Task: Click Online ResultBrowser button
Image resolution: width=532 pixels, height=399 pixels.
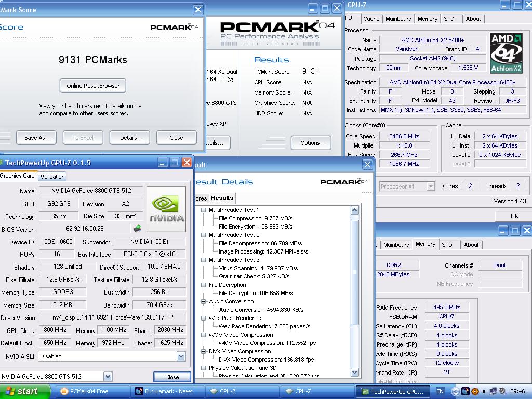Action: click(93, 86)
